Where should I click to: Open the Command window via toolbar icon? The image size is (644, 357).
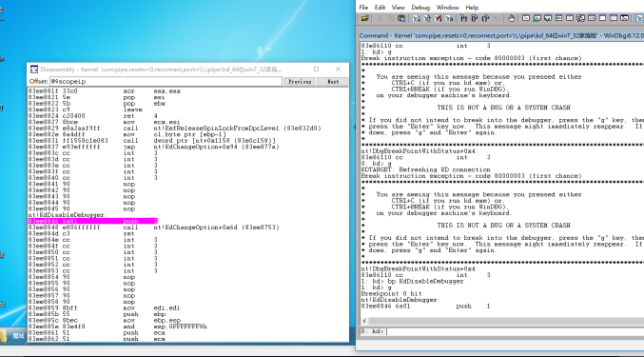click(526, 18)
